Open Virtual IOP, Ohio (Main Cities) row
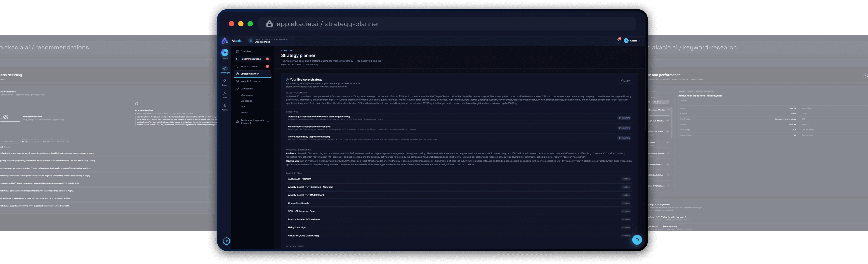Screen dimensions: 868x264 [459, 236]
